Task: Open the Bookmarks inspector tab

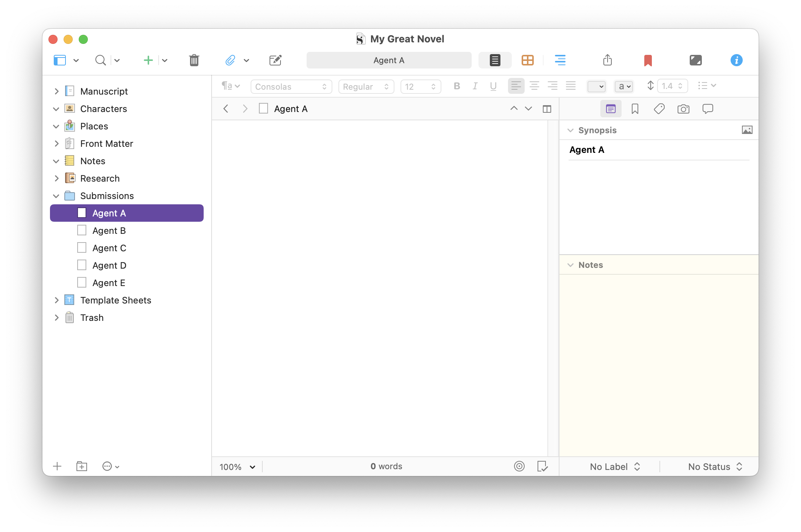Action: (x=635, y=109)
